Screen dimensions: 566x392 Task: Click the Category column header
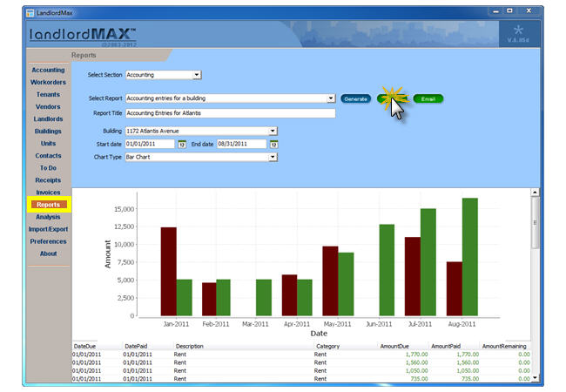click(x=327, y=346)
